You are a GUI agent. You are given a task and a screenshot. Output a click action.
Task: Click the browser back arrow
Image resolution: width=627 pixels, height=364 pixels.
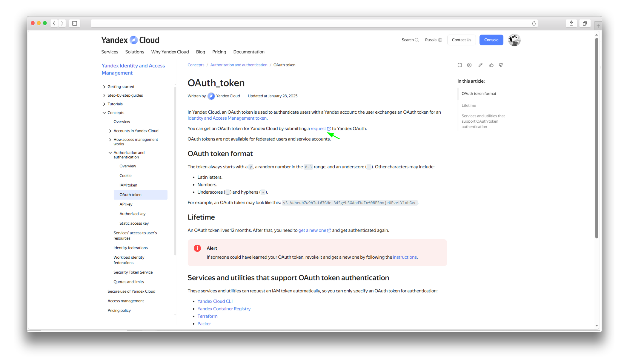54,23
